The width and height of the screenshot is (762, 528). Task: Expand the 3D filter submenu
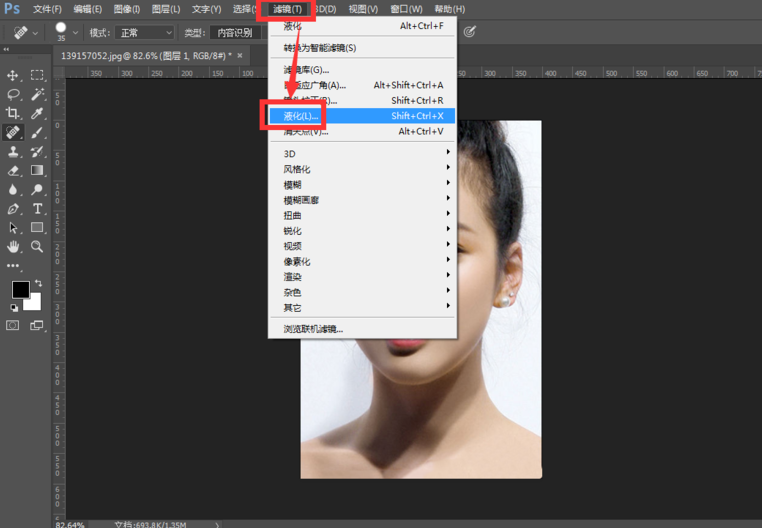[362, 153]
